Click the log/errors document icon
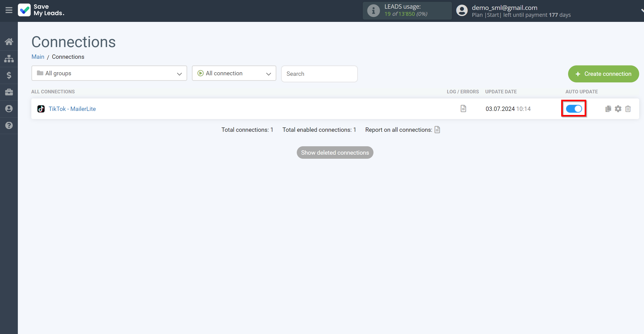Screen dimensions: 644x334 pos(463,109)
